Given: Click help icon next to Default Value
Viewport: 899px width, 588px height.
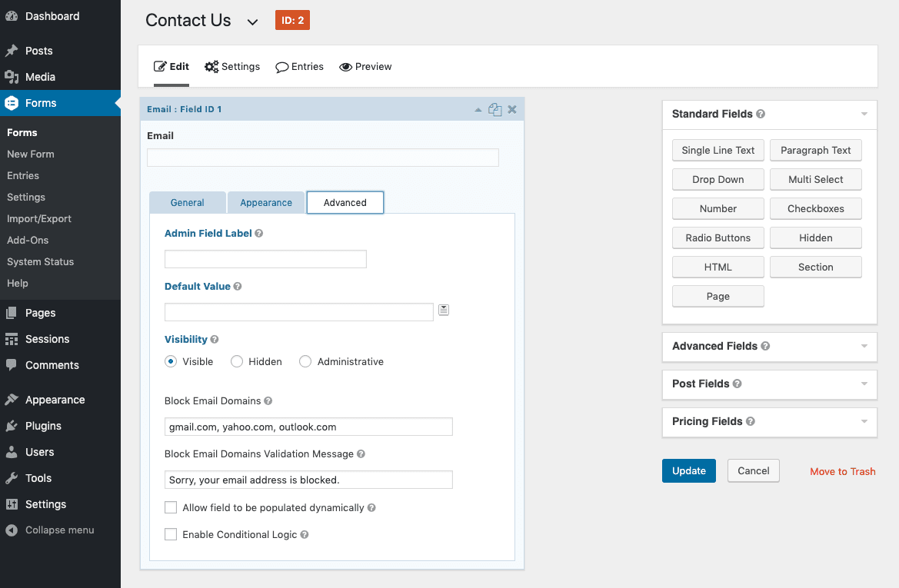Looking at the screenshot, I should [x=238, y=287].
